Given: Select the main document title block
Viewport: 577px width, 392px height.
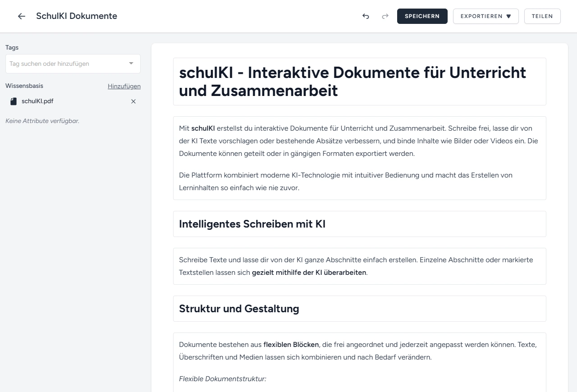Looking at the screenshot, I should 352,82.
